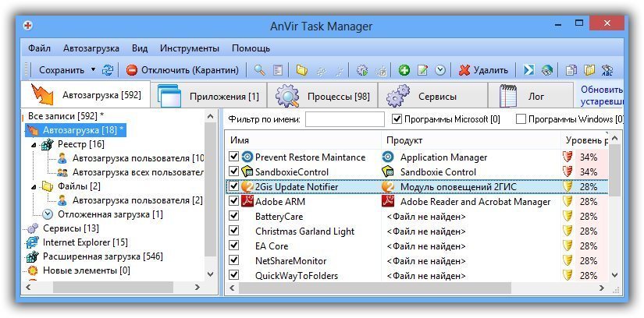
Task: Open the Лог tab
Action: 531,96
